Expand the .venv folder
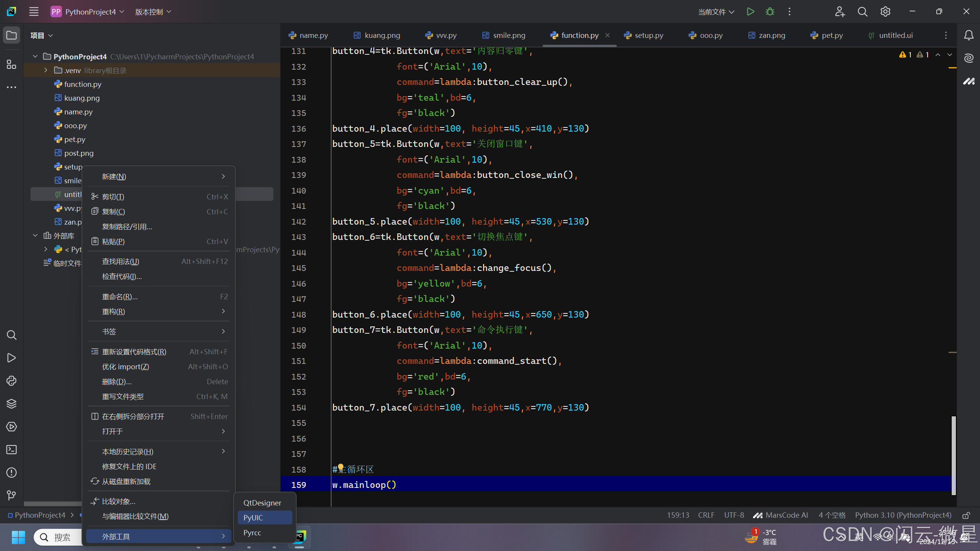This screenshot has width=980, height=551. click(x=46, y=70)
